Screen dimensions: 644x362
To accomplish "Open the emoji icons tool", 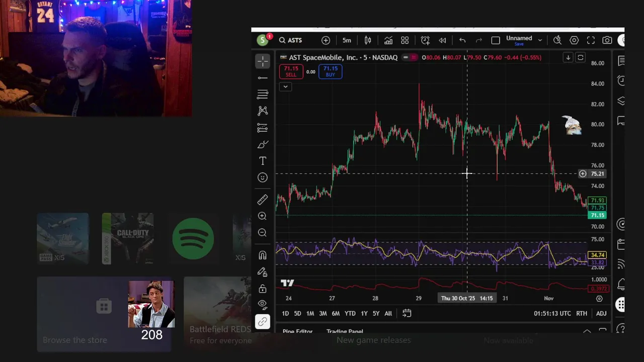I will [263, 177].
